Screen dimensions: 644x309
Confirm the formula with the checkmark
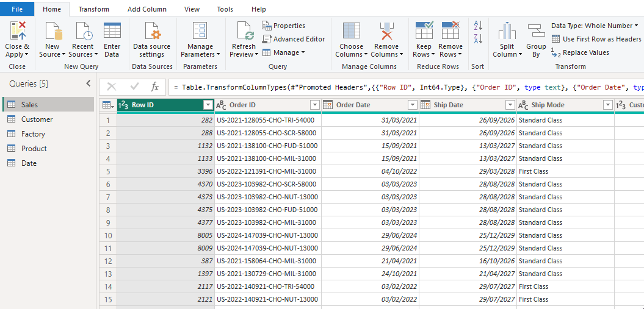[x=134, y=87]
